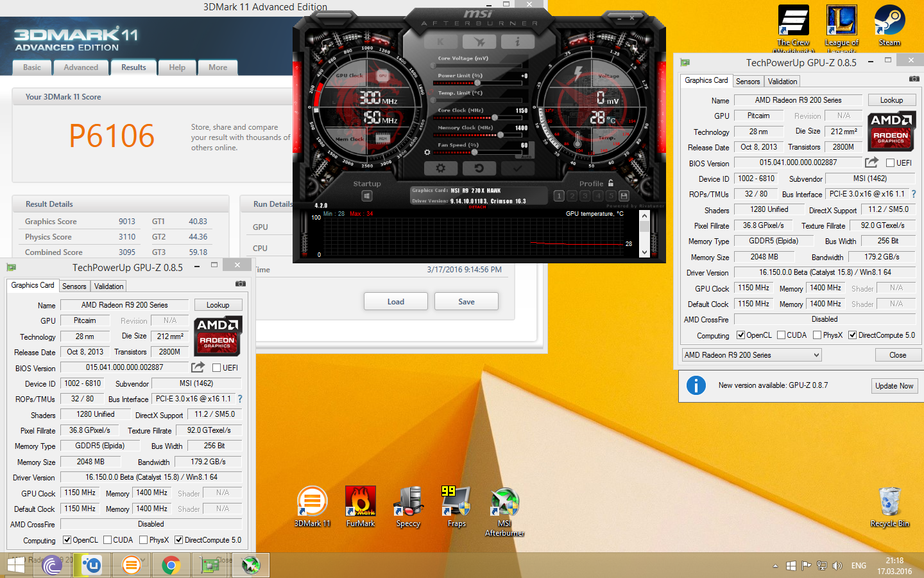Open the Sensors tab in the right GPU-Z
924x578 pixels.
pos(748,82)
